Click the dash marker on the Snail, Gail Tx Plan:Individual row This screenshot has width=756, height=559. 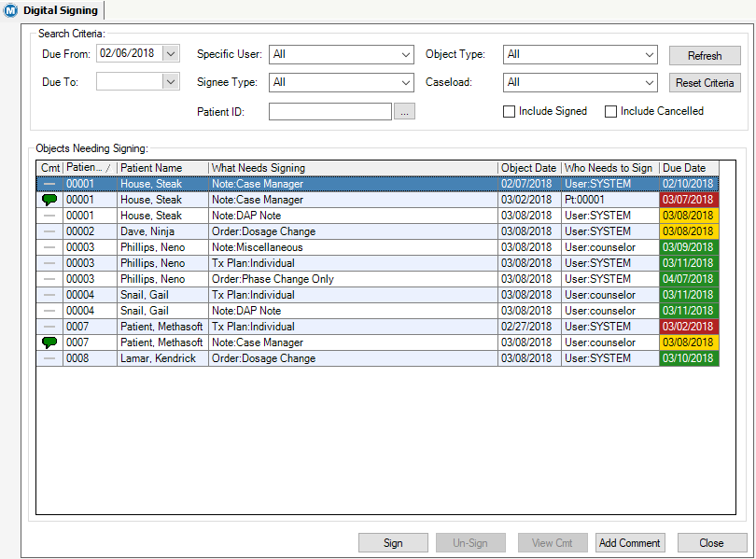pyautogui.click(x=49, y=295)
